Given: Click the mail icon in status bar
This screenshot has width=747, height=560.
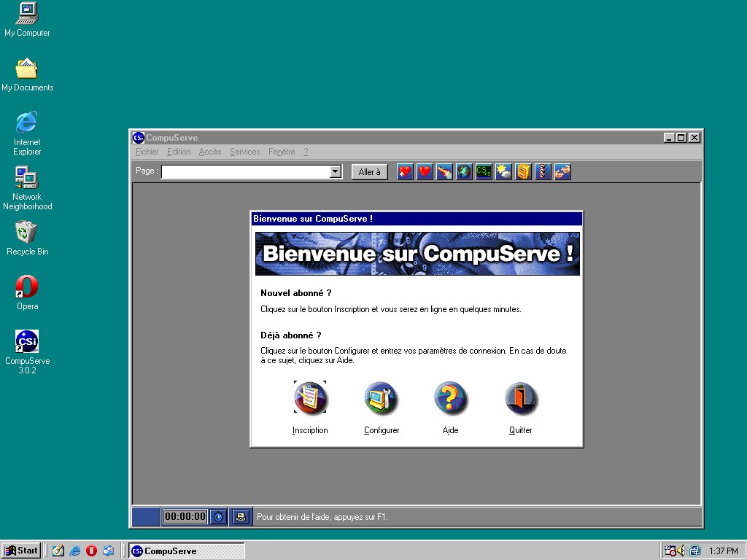Looking at the screenshot, I should coord(241,517).
